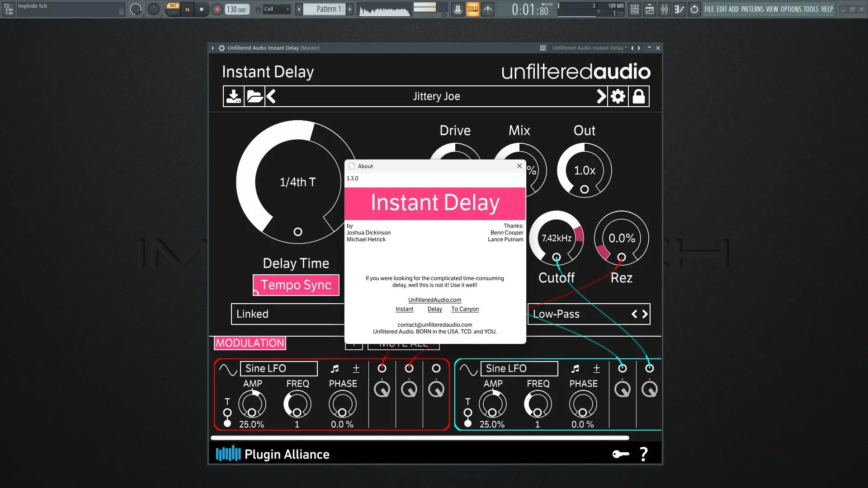
Task: Switch from PAT to SONG mode
Action: coord(173,11)
